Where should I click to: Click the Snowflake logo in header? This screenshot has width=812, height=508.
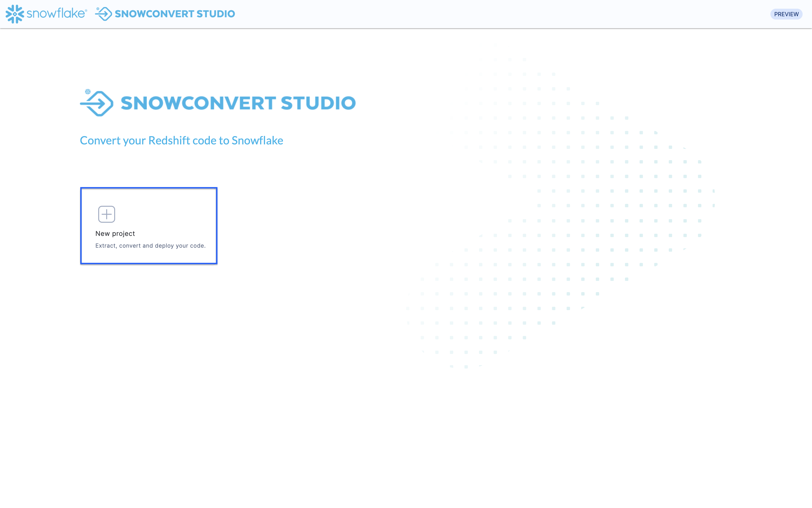pyautogui.click(x=46, y=14)
